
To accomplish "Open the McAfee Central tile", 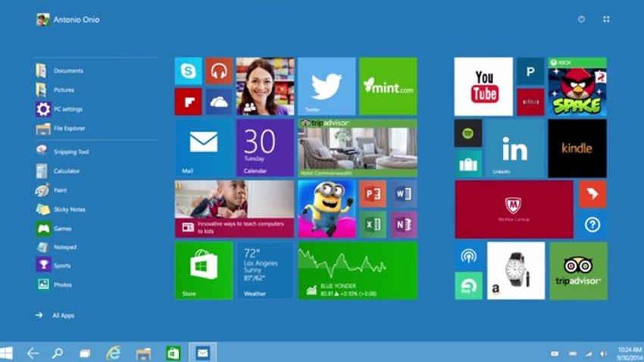I will [x=514, y=209].
